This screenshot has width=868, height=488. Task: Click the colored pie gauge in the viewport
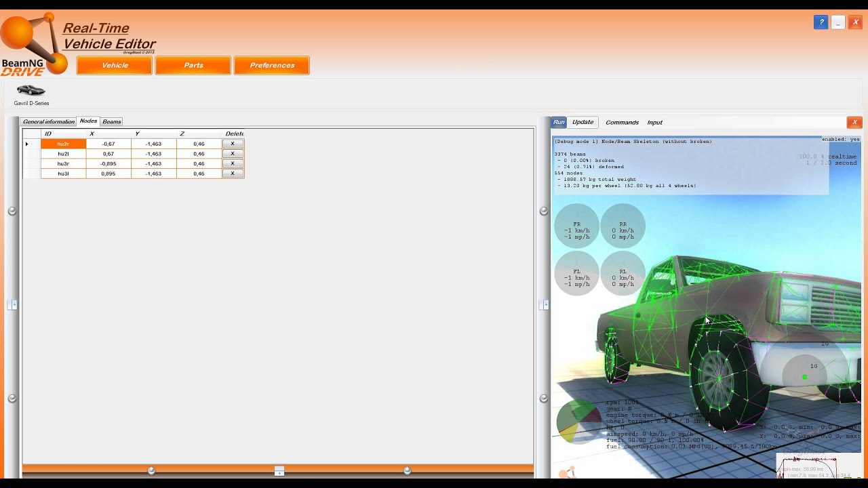tap(578, 422)
